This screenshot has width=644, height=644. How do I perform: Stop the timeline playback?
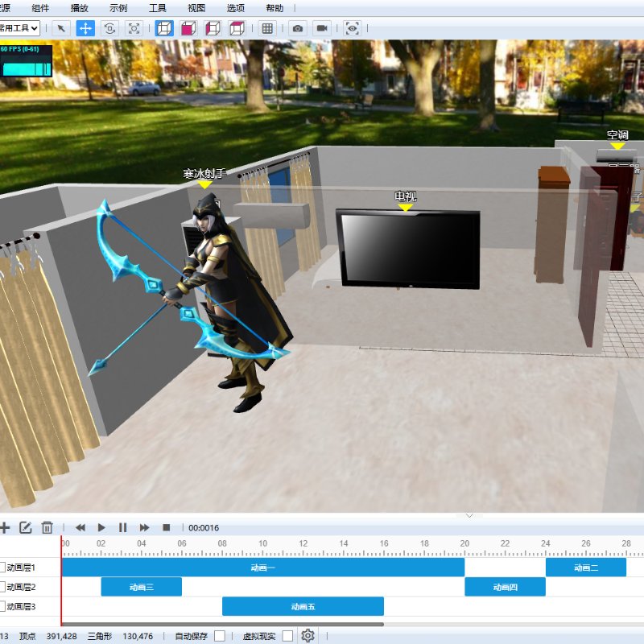pyautogui.click(x=167, y=528)
